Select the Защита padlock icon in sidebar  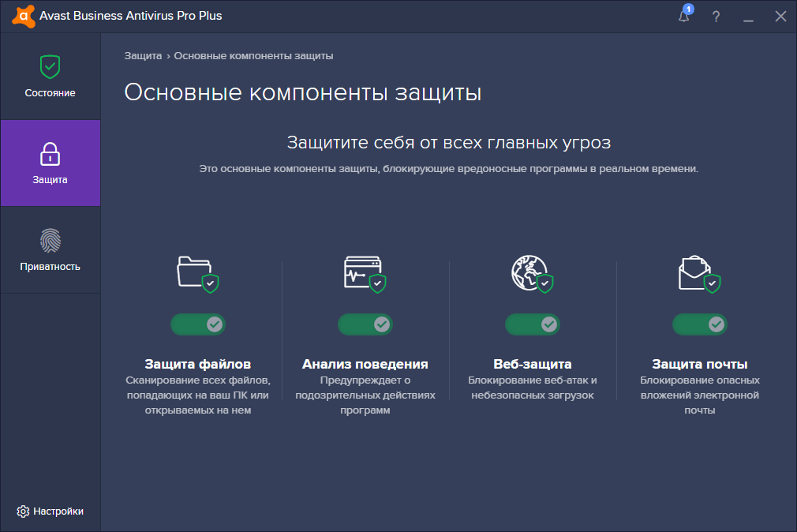pos(50,152)
